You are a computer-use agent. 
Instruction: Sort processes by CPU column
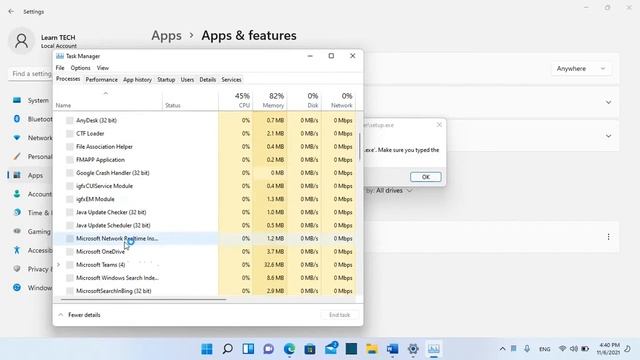click(x=236, y=100)
